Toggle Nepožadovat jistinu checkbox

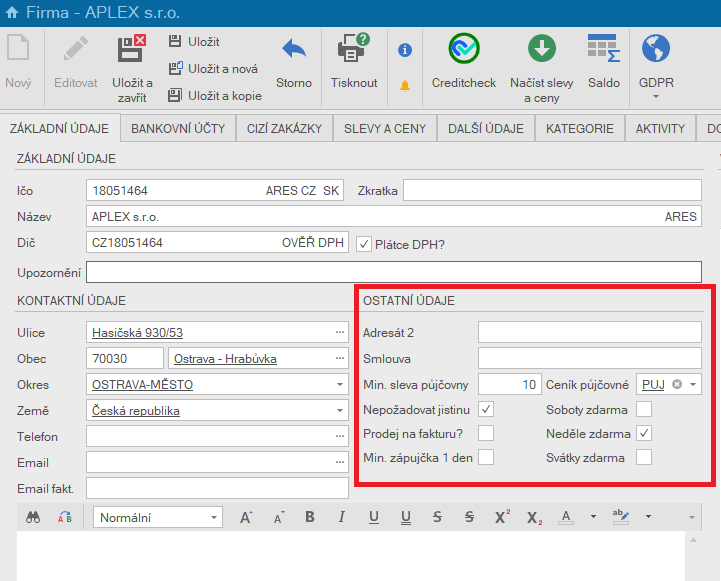pyautogui.click(x=486, y=409)
